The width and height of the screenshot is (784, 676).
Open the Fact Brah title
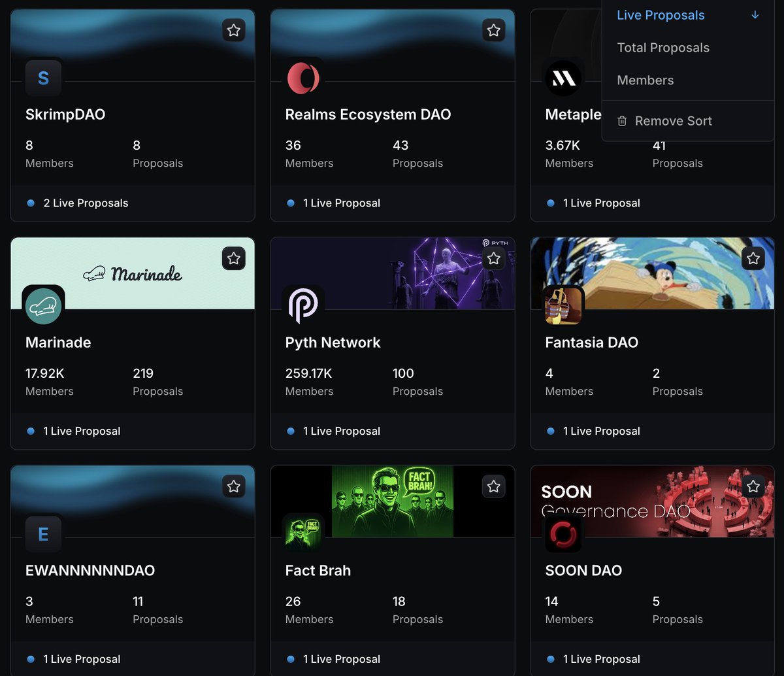[x=318, y=571]
